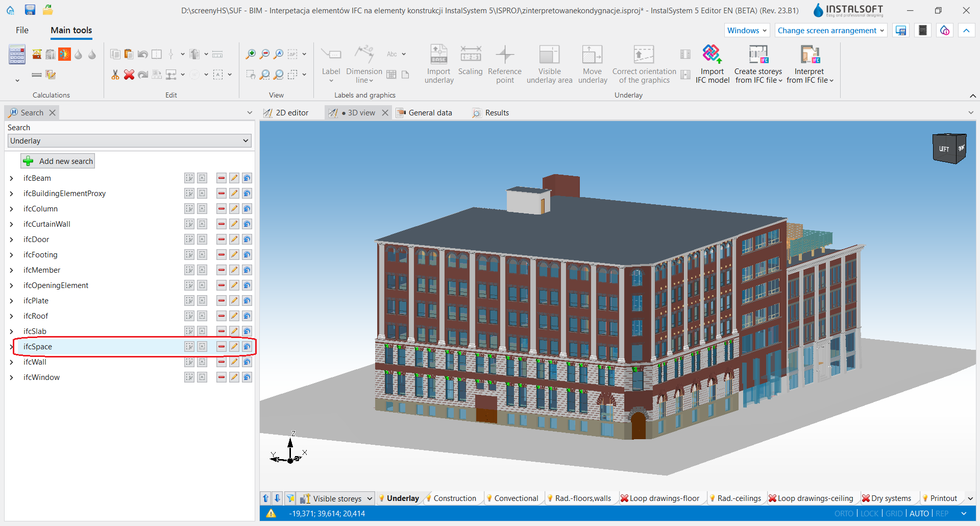Image resolution: width=980 pixels, height=526 pixels.
Task: Click Interpret from IFC file icon
Action: [x=810, y=54]
